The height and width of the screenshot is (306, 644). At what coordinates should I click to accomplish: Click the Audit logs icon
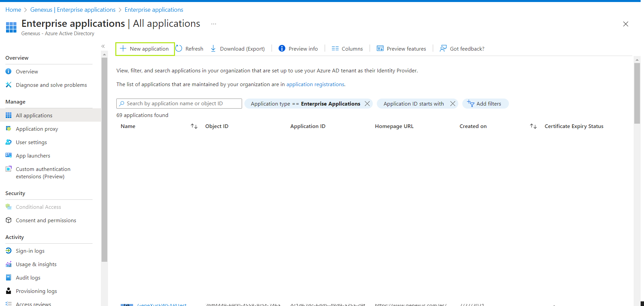click(9, 278)
